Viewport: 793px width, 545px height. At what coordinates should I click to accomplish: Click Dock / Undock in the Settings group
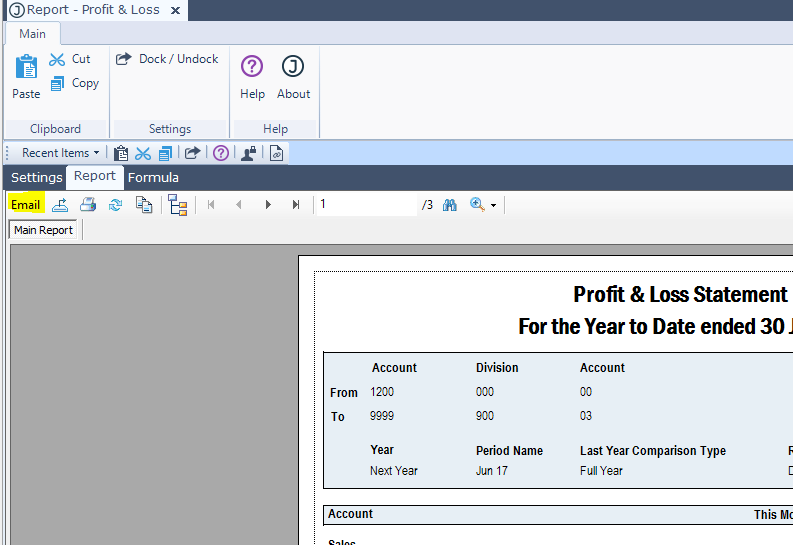[167, 59]
